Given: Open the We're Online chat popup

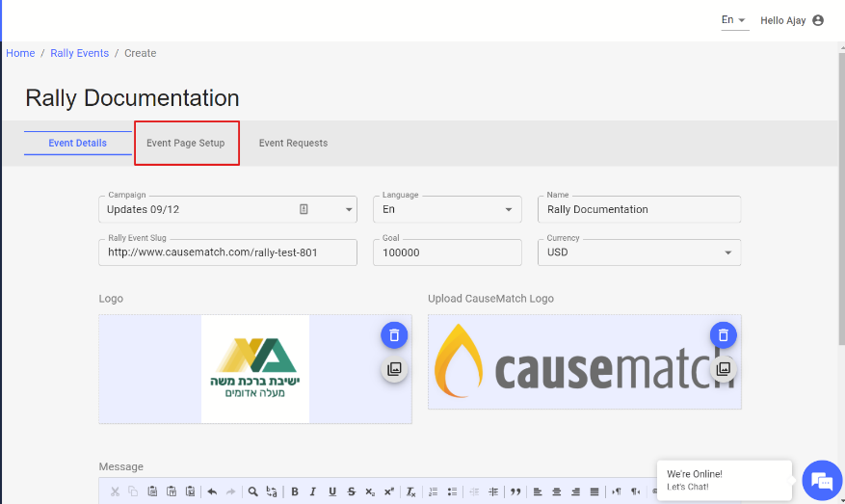Looking at the screenshot, I should 725,480.
